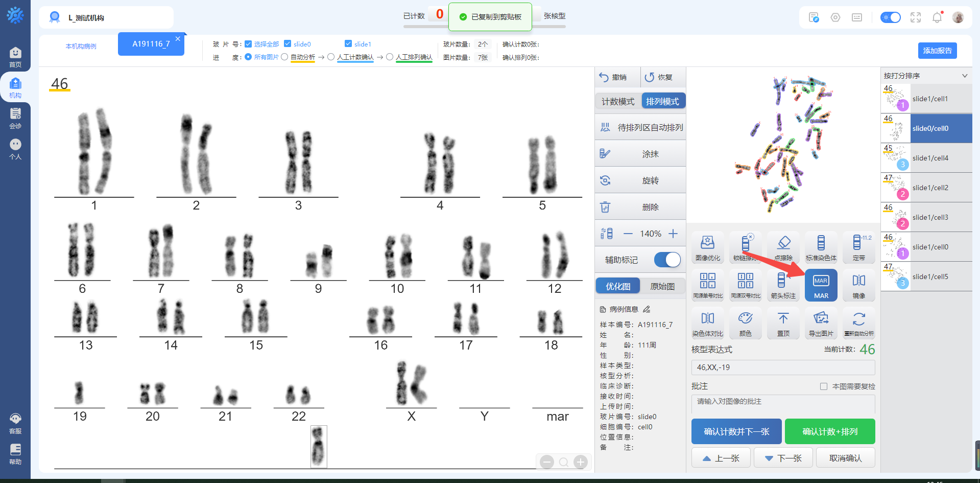Open the 镜像 mirror tool
980x483 pixels.
point(858,285)
